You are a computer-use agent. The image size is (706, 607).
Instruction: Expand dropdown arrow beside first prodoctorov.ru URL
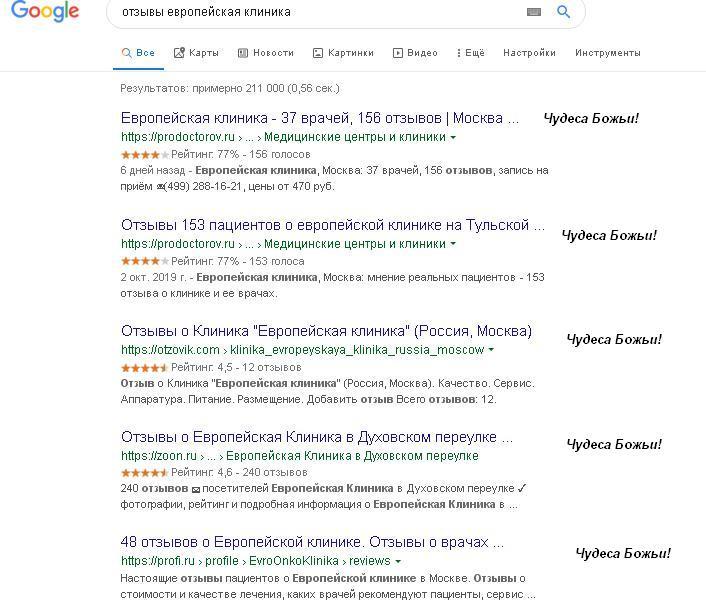click(x=454, y=137)
